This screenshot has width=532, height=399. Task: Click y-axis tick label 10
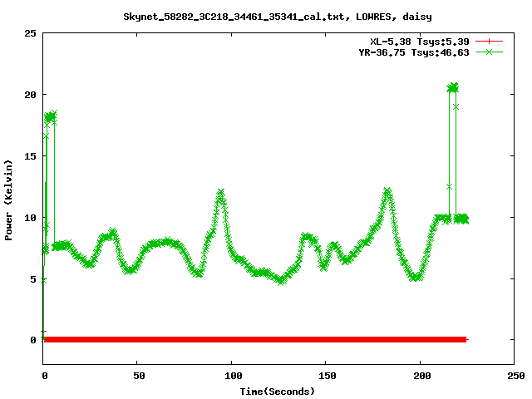(x=30, y=218)
